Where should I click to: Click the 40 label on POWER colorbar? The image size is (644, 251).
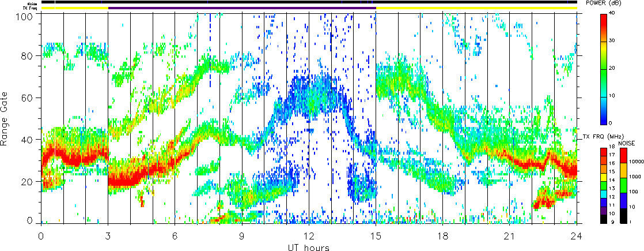pos(612,12)
